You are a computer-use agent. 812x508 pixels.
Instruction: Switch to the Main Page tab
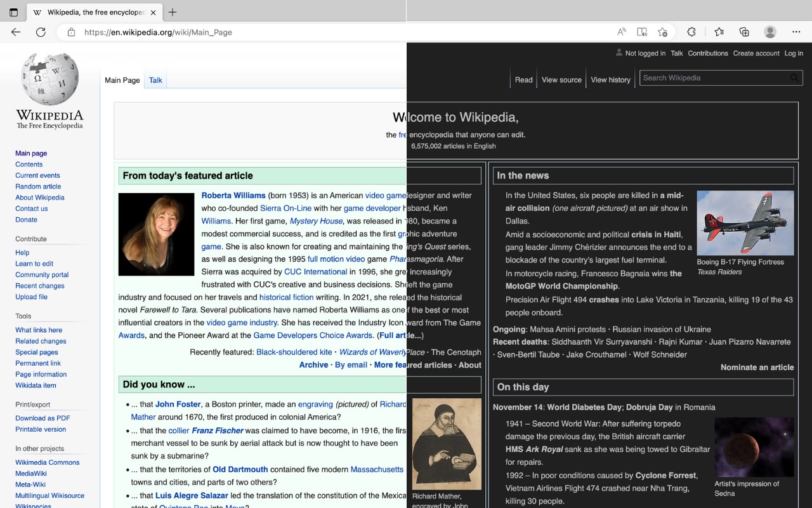(x=122, y=80)
